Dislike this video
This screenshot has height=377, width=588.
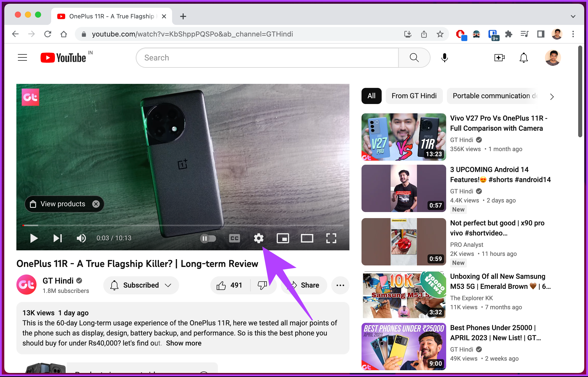262,285
